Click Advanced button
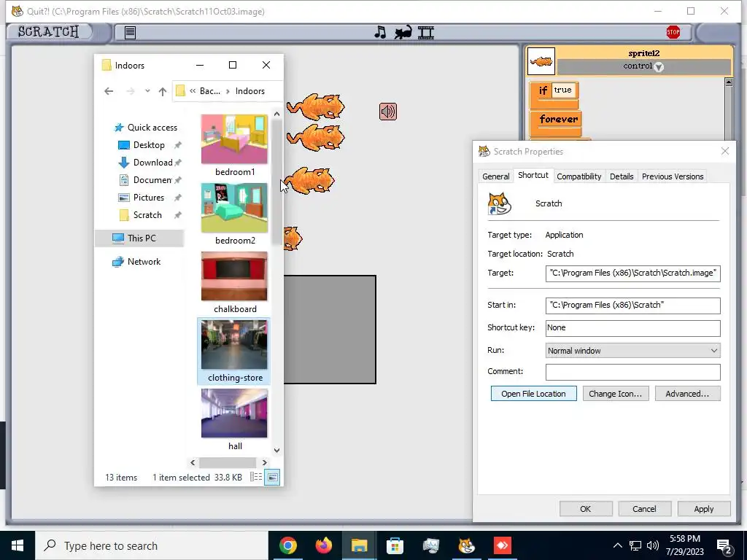Image resolution: width=747 pixels, height=560 pixels. [687, 393]
